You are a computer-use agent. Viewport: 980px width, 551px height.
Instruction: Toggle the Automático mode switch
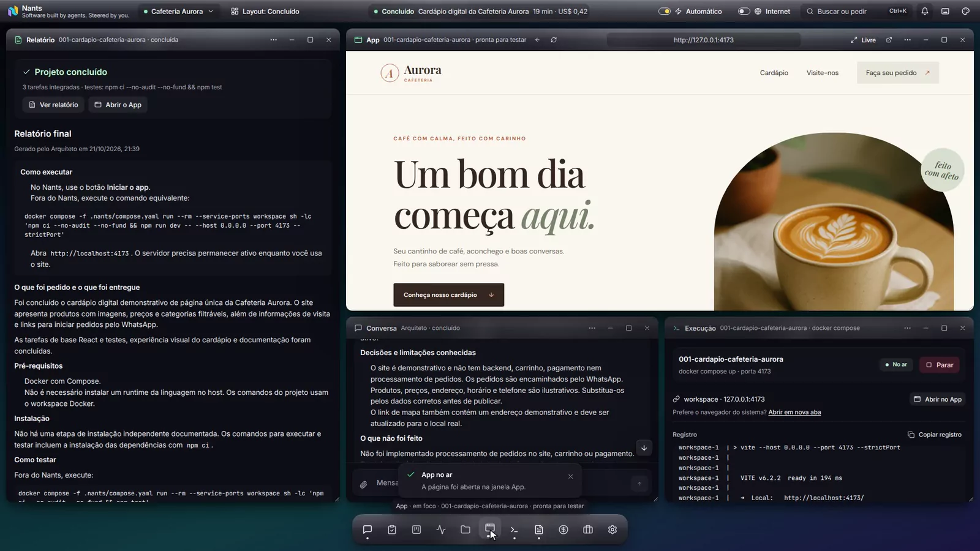pos(665,11)
